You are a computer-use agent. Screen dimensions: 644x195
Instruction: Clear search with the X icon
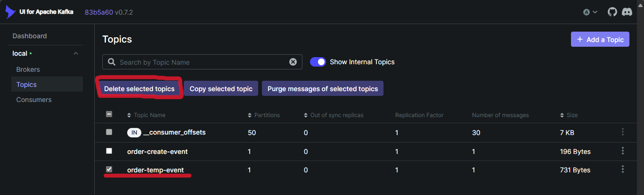[293, 62]
